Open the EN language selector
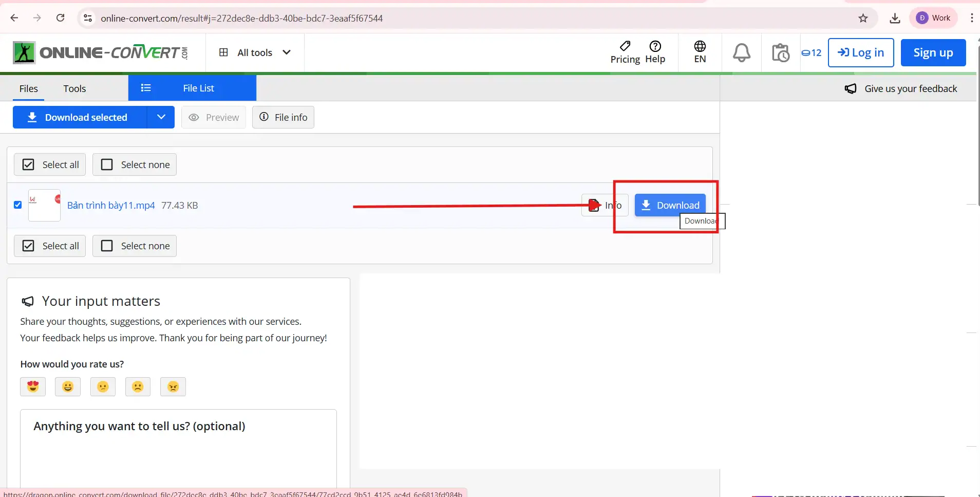Image resolution: width=980 pixels, height=497 pixels. [x=700, y=52]
